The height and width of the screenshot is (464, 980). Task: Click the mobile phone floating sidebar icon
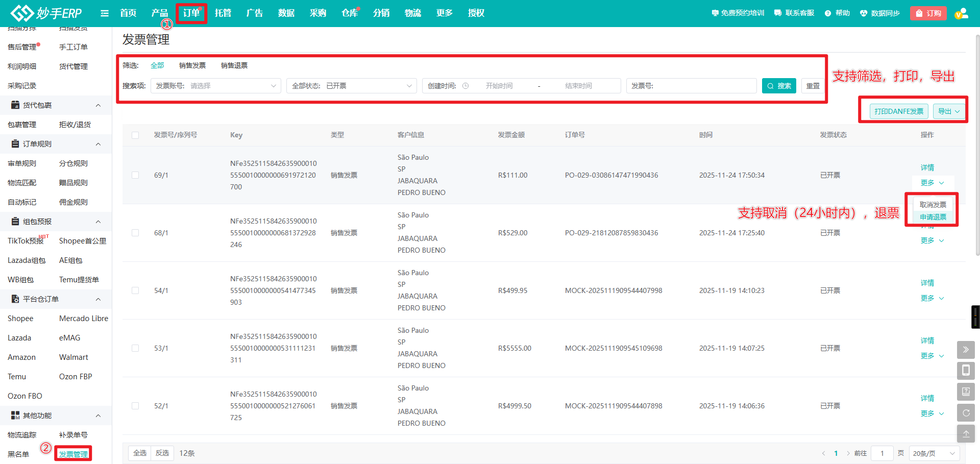tap(966, 370)
